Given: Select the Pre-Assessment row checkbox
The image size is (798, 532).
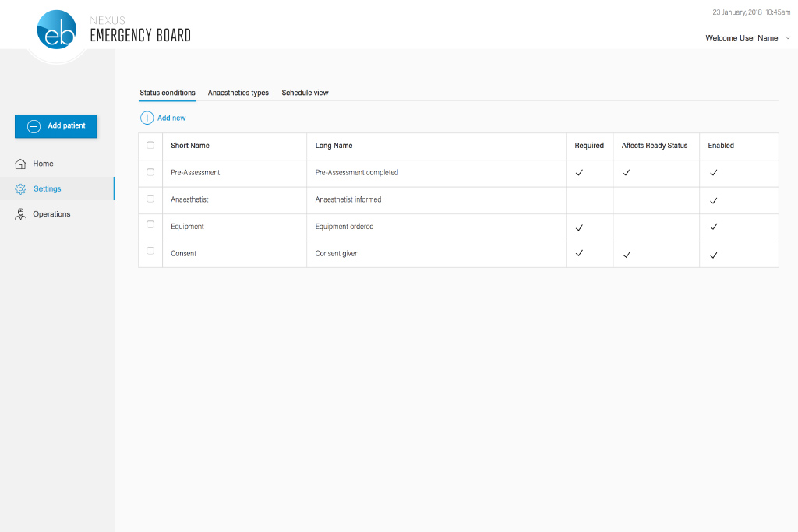Looking at the screenshot, I should (x=150, y=172).
